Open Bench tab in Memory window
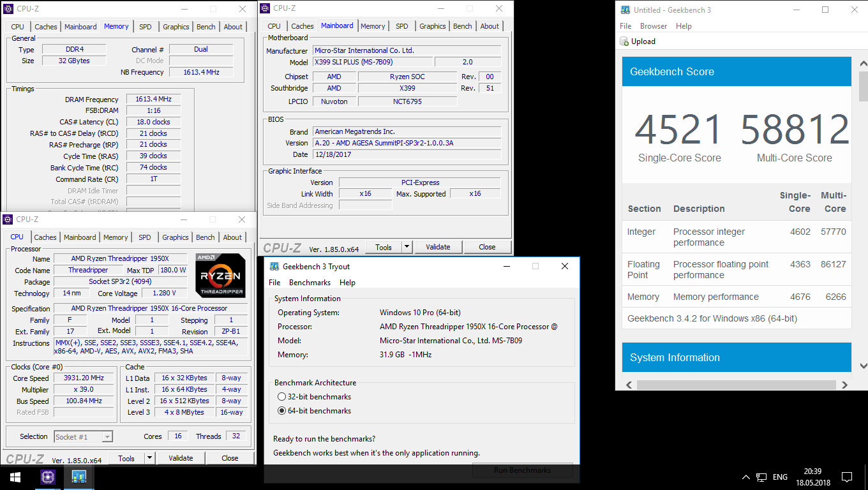Viewport: 868px width, 490px height. coord(206,27)
